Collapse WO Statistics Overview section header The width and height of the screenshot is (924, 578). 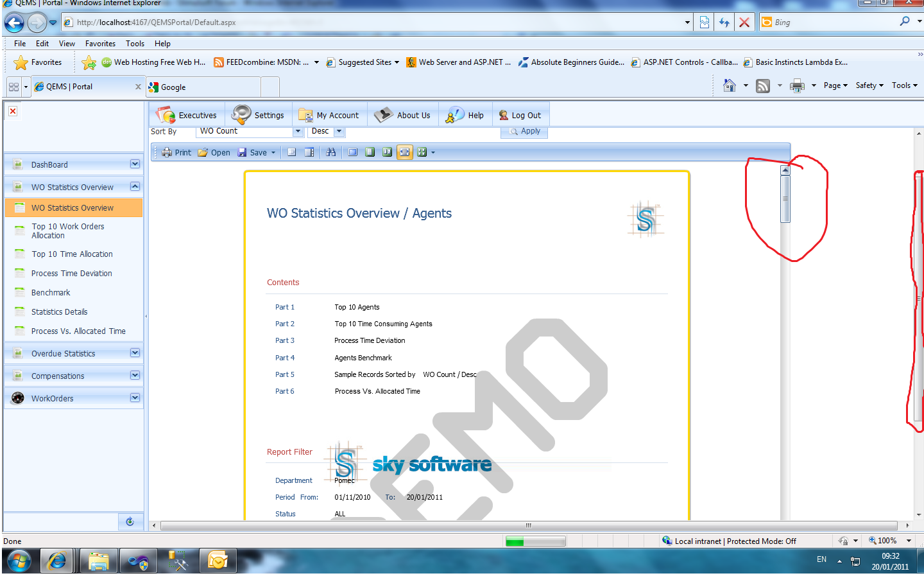click(x=135, y=187)
